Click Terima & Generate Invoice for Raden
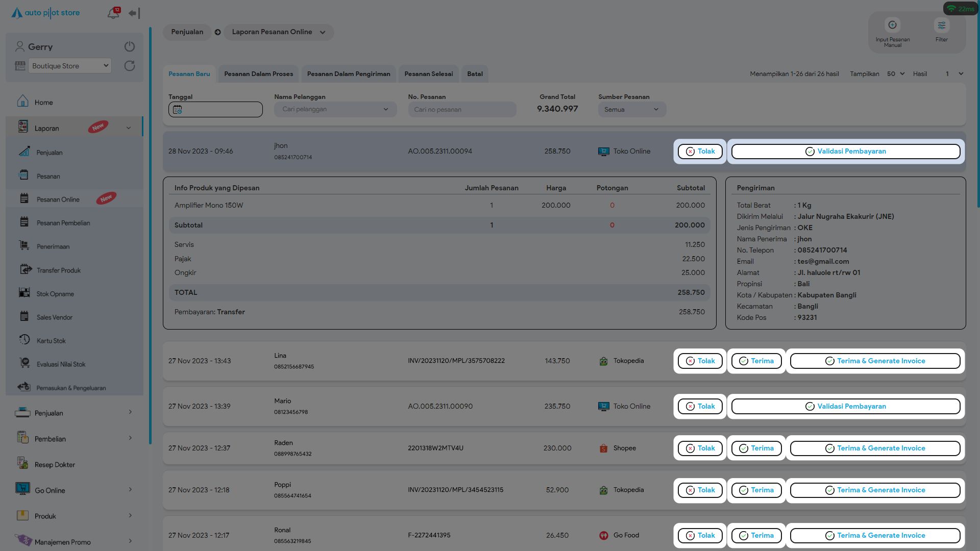This screenshot has width=980, height=551. click(875, 448)
